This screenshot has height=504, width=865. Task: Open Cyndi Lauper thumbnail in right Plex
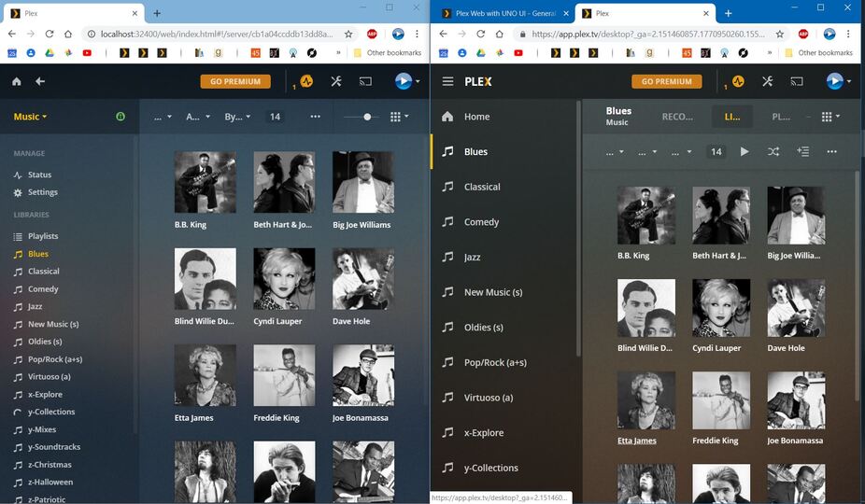pyautogui.click(x=721, y=308)
